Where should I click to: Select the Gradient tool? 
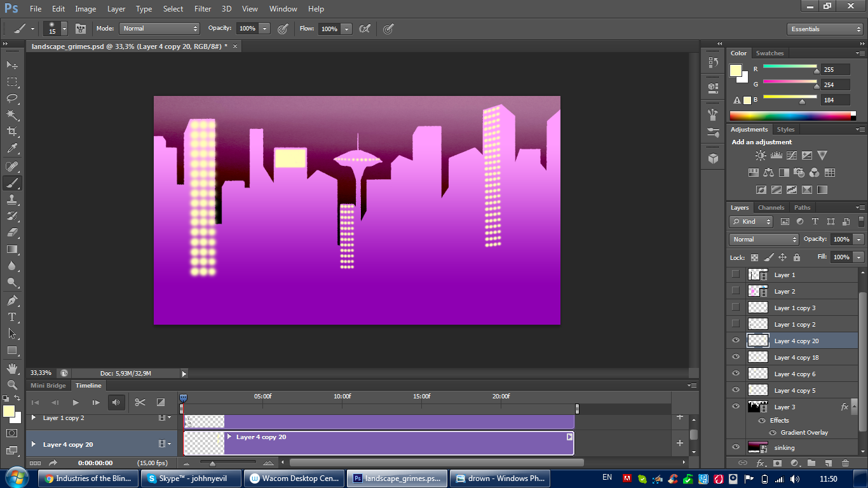coord(12,249)
